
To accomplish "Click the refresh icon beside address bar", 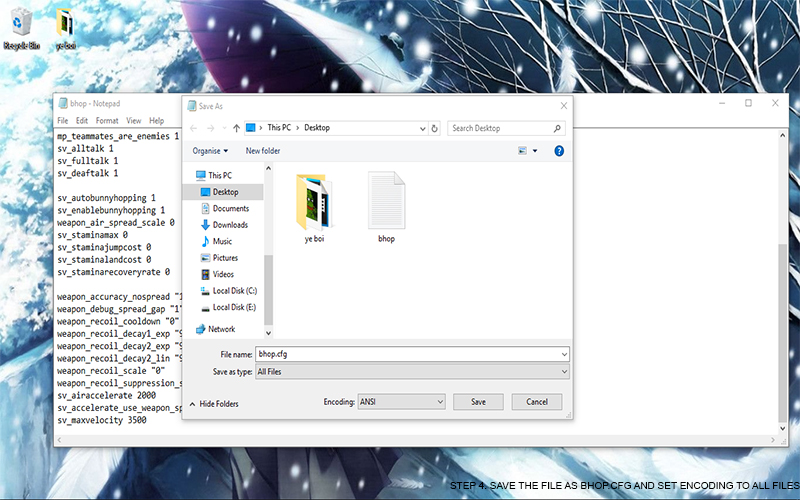I will 437,128.
